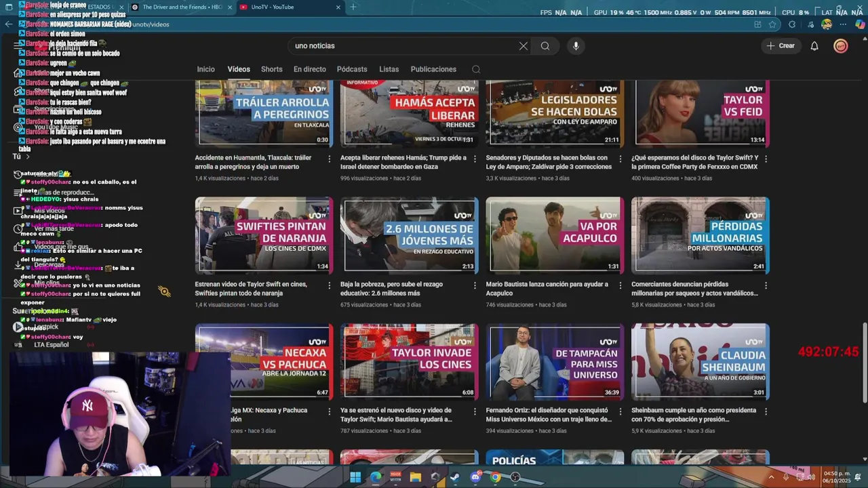Open the Taylor invade los cines thumbnail
The image size is (868, 488).
[x=410, y=361]
